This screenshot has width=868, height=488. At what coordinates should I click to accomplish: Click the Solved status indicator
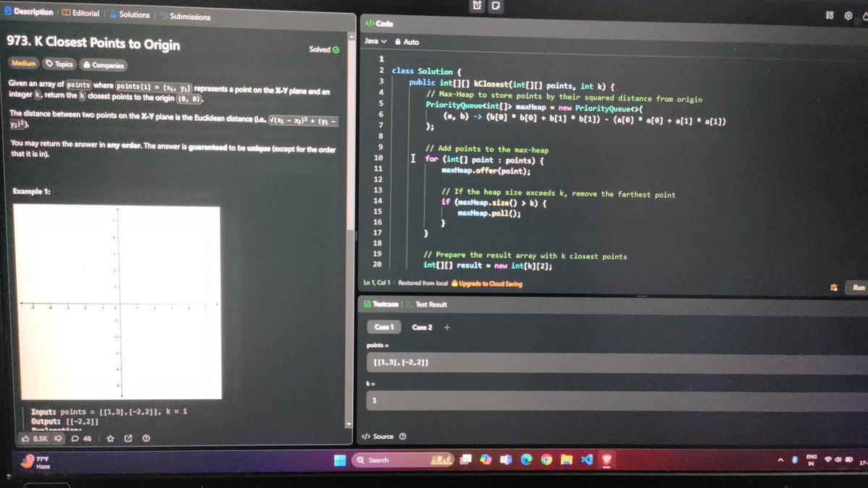[324, 49]
